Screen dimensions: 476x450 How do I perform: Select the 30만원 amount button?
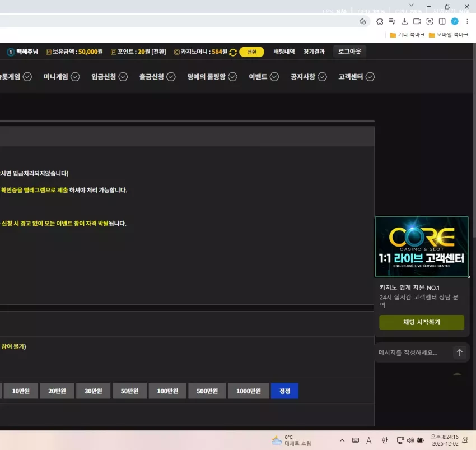pos(93,391)
